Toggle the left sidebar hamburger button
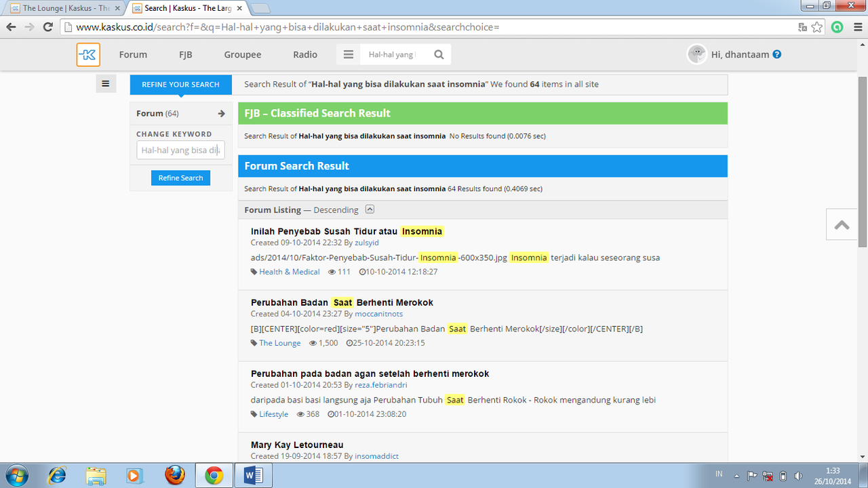 (106, 84)
